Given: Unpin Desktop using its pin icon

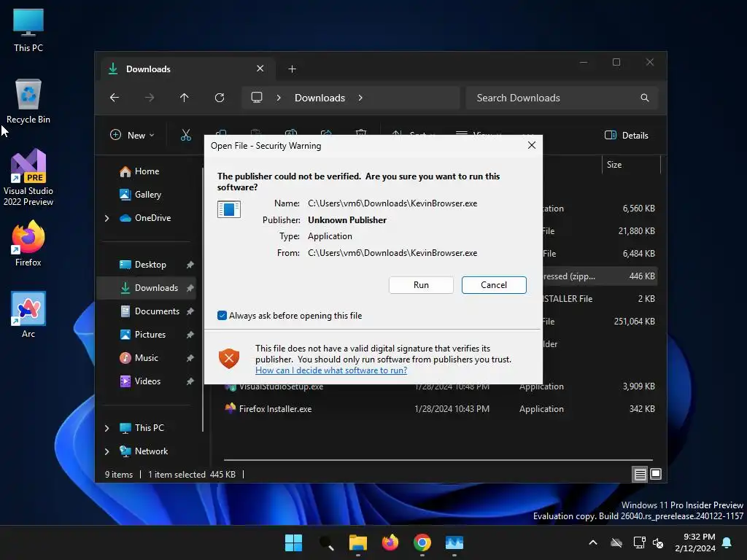Looking at the screenshot, I should 190,265.
